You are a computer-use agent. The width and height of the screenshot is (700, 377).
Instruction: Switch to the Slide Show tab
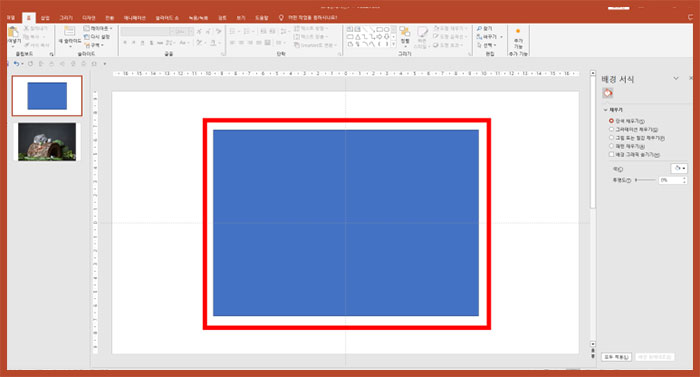167,17
